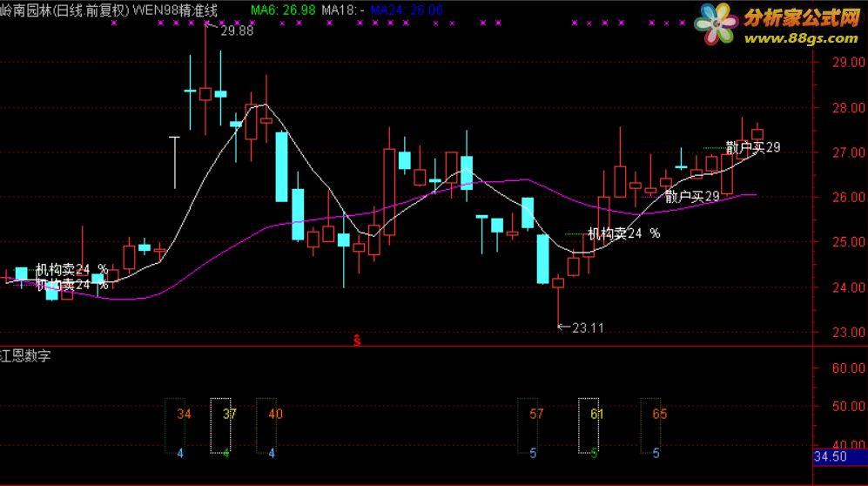Image resolution: width=868 pixels, height=486 pixels.
Task: Select the MA6: 26.98 indicator readout
Action: pos(283,10)
